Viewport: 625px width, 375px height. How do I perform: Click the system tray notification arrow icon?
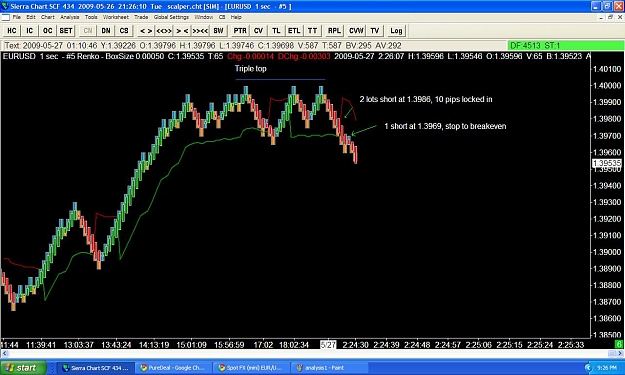tap(589, 368)
